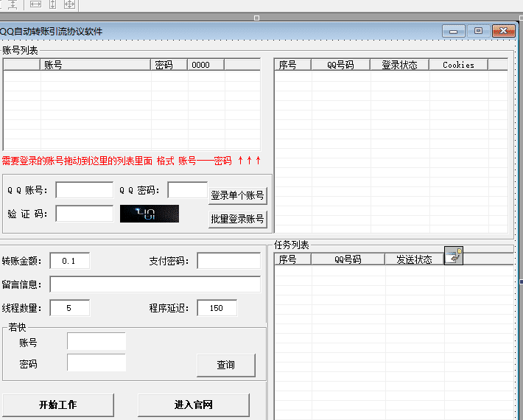Click the 序号 header above 登录状态 table
This screenshot has width=523, height=420.
(x=293, y=65)
